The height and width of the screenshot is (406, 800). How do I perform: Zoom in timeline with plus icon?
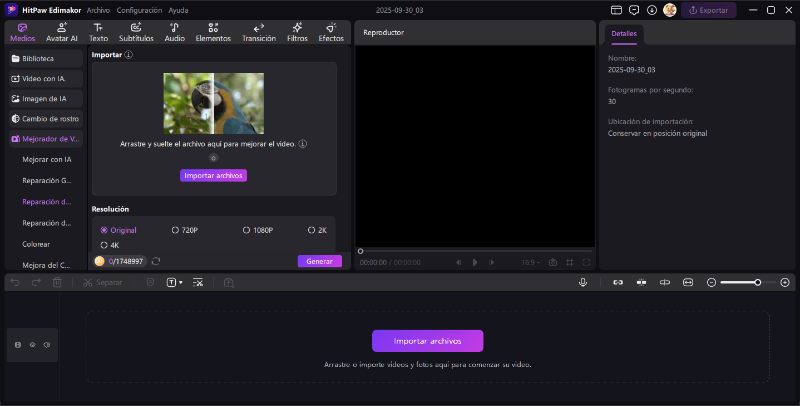click(784, 282)
